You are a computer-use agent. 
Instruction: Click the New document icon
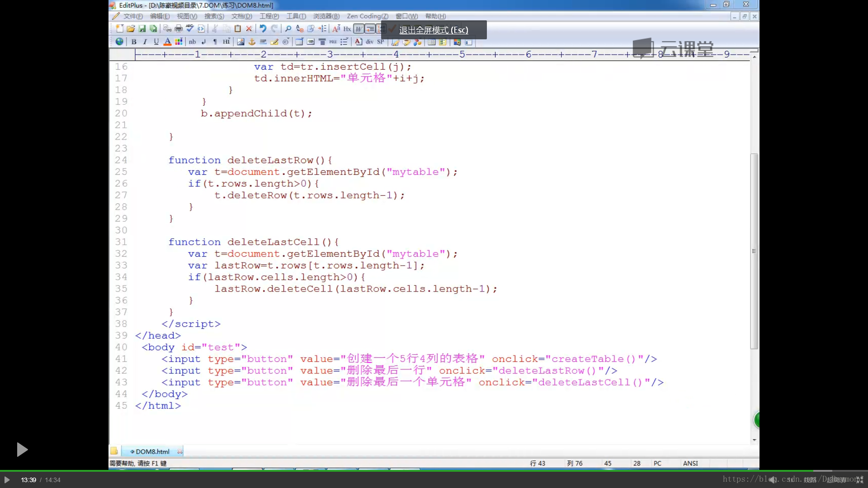point(119,29)
